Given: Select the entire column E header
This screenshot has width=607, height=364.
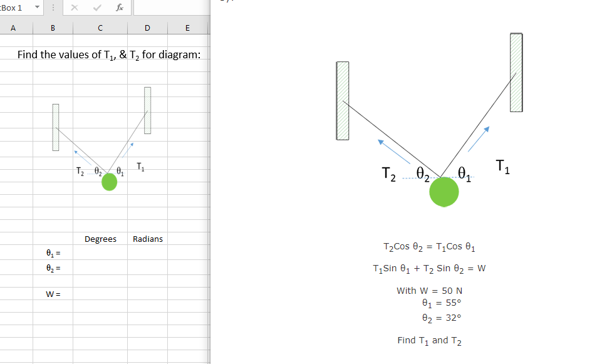Looking at the screenshot, I should (x=187, y=28).
